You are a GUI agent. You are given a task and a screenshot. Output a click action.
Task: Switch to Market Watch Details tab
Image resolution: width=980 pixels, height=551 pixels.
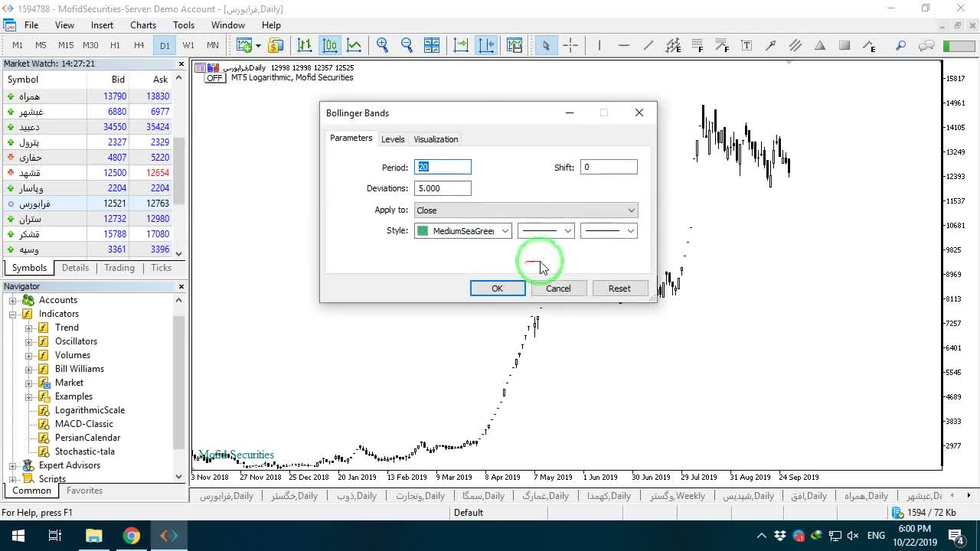point(75,268)
